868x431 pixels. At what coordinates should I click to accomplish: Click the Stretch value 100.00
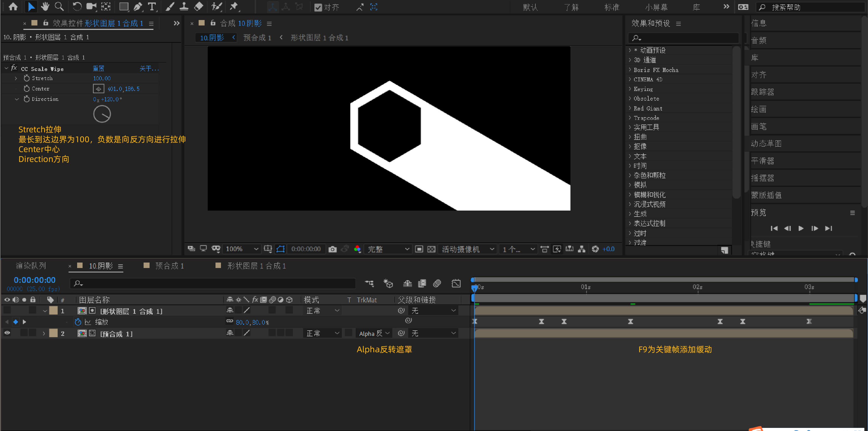(102, 78)
